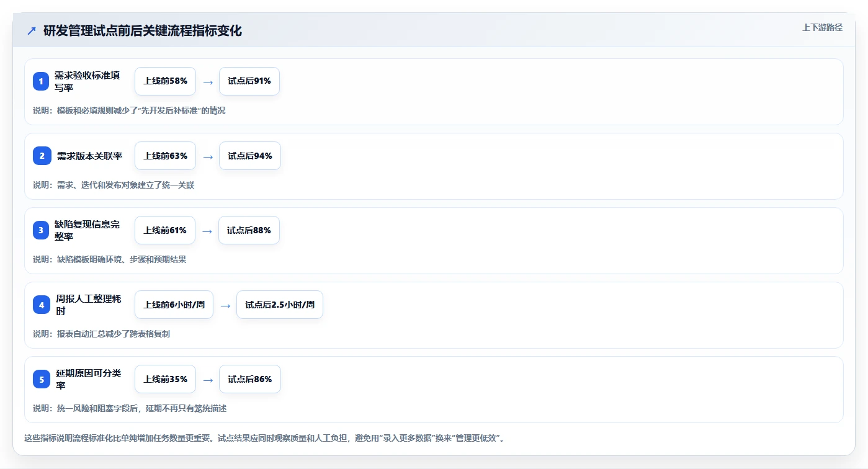Select the 试点后88% value chip
Image resolution: width=868 pixels, height=469 pixels.
(249, 230)
